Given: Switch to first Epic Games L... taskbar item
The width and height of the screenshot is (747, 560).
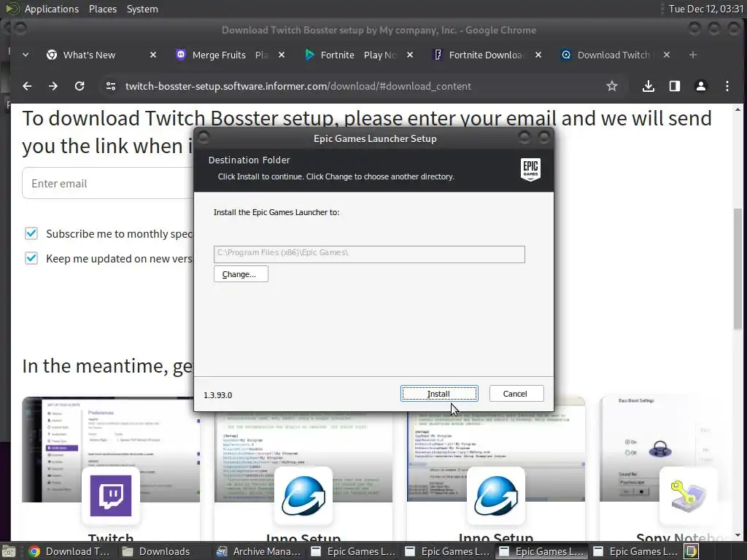Looking at the screenshot, I should (353, 551).
